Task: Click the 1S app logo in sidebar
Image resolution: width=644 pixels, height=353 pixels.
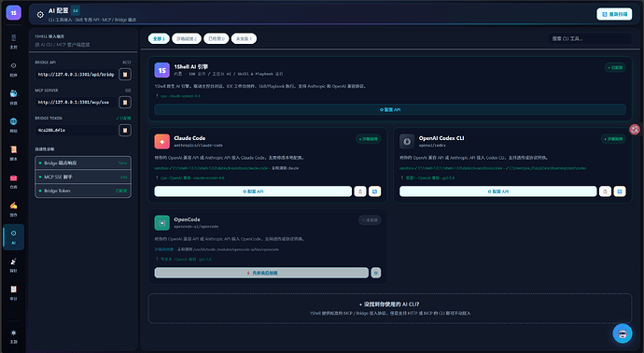Action: click(14, 13)
